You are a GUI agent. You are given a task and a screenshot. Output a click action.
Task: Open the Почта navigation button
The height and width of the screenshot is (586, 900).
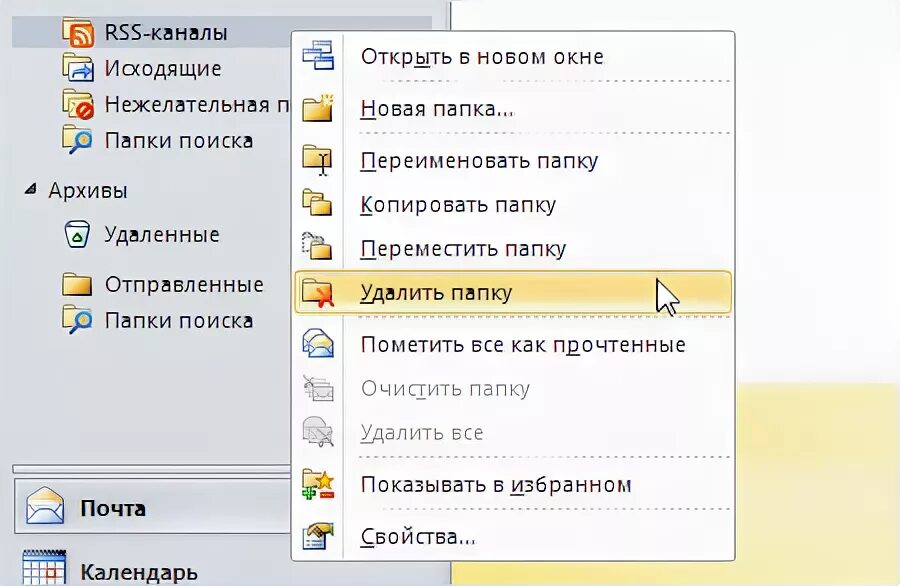[x=153, y=507]
